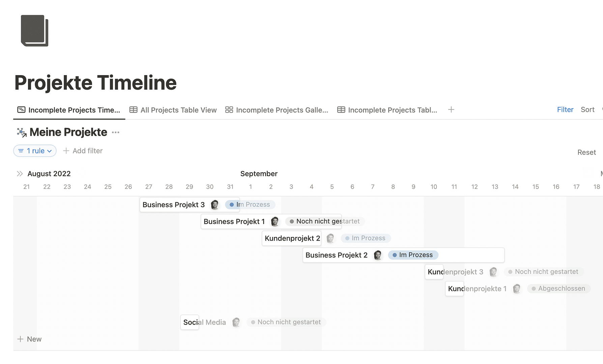Click the Filter link
This screenshot has width=603, height=364.
(x=565, y=110)
